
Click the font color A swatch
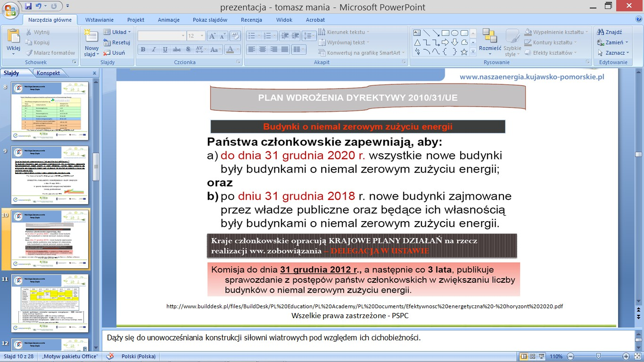pyautogui.click(x=230, y=49)
